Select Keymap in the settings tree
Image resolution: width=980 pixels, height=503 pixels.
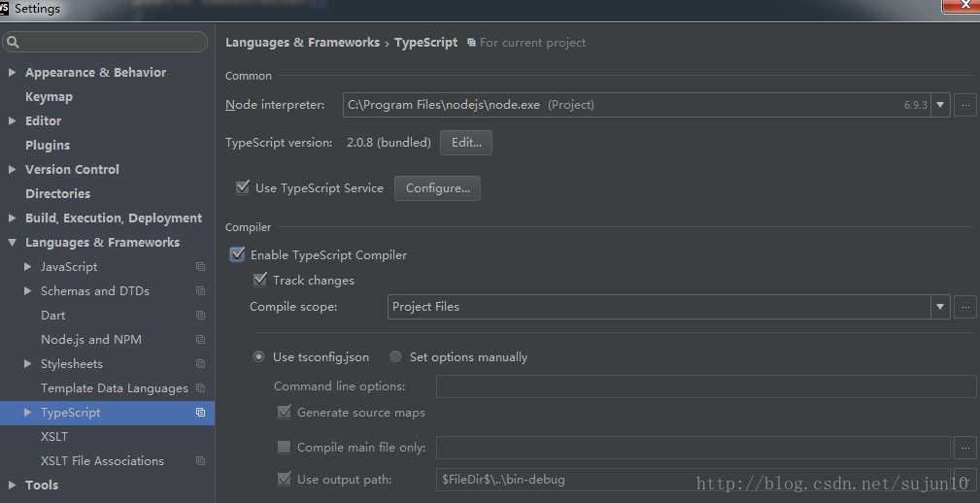pos(49,97)
